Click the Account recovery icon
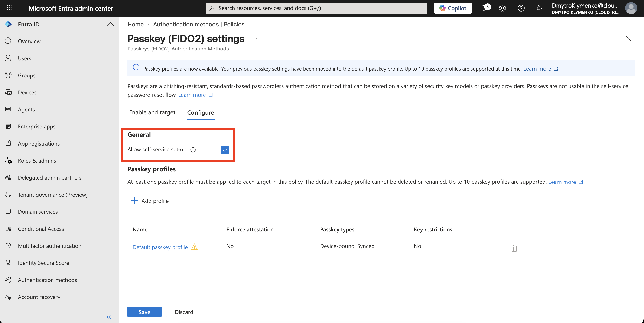This screenshot has height=323, width=644. 8,297
